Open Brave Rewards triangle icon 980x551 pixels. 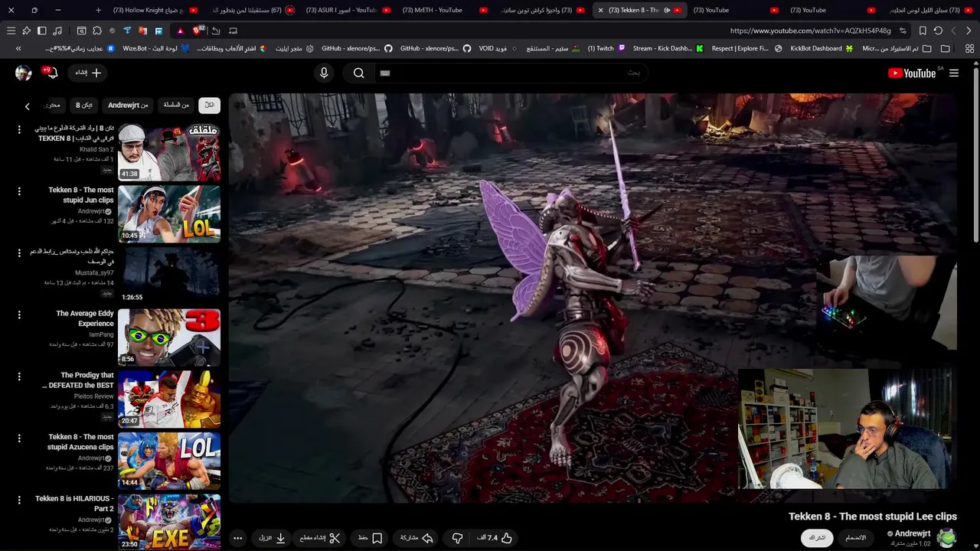(x=180, y=31)
